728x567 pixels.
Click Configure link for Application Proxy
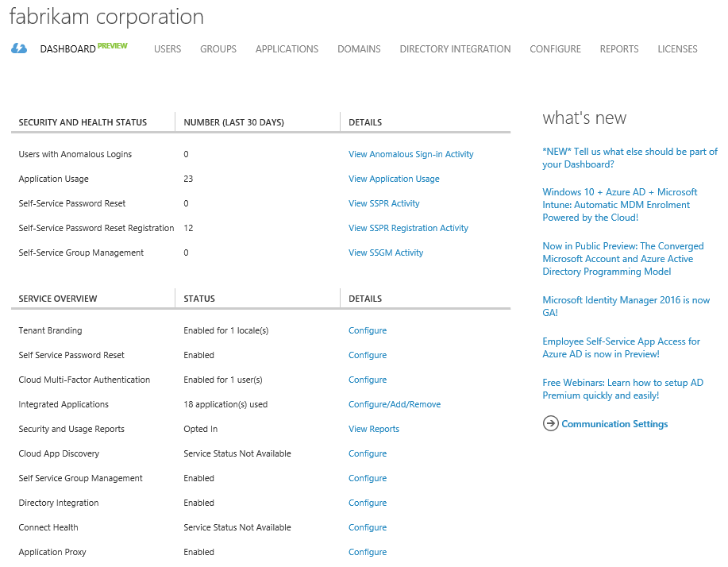pos(368,552)
